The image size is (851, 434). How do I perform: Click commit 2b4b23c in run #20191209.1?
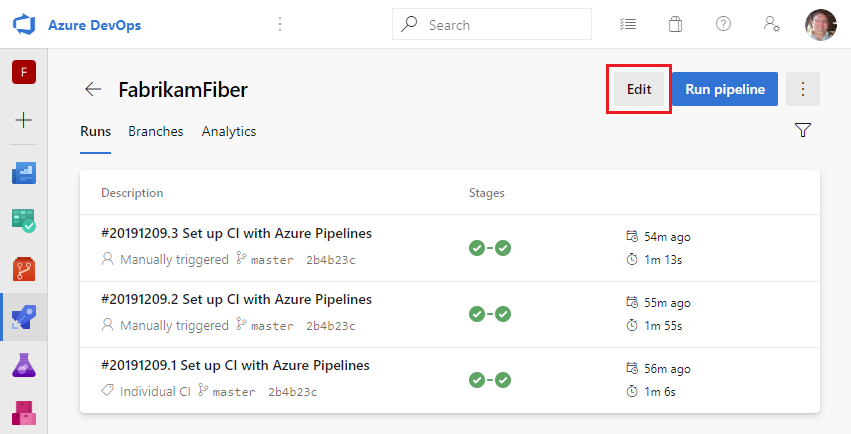click(293, 392)
